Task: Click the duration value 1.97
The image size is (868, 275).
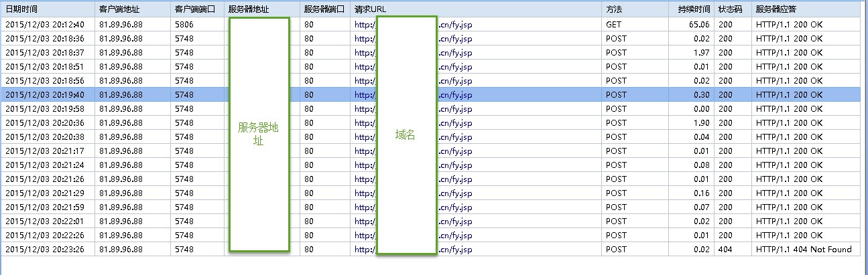Action: [701, 52]
